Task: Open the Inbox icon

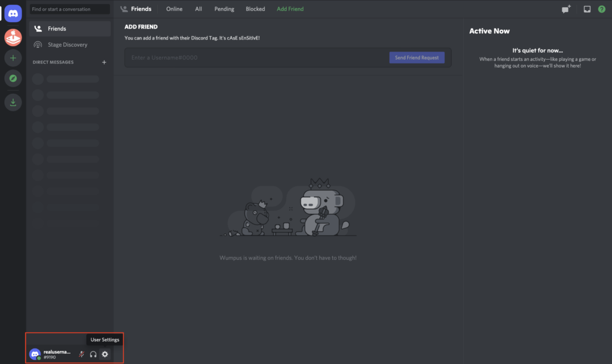Action: 587,9
